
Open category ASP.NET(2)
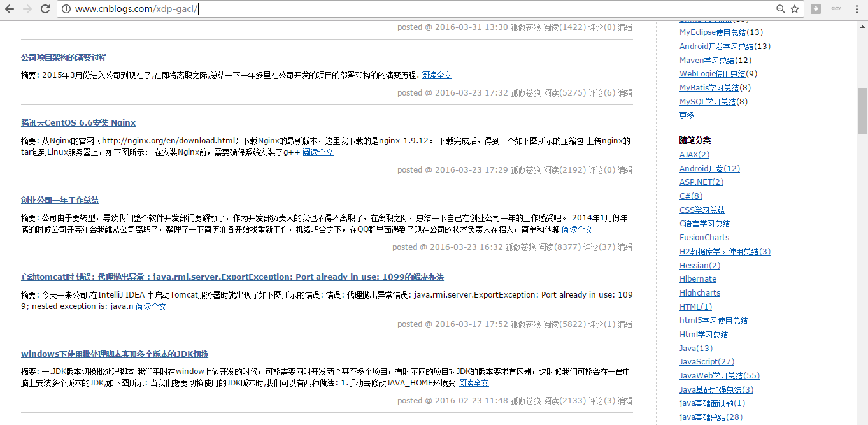click(x=701, y=182)
